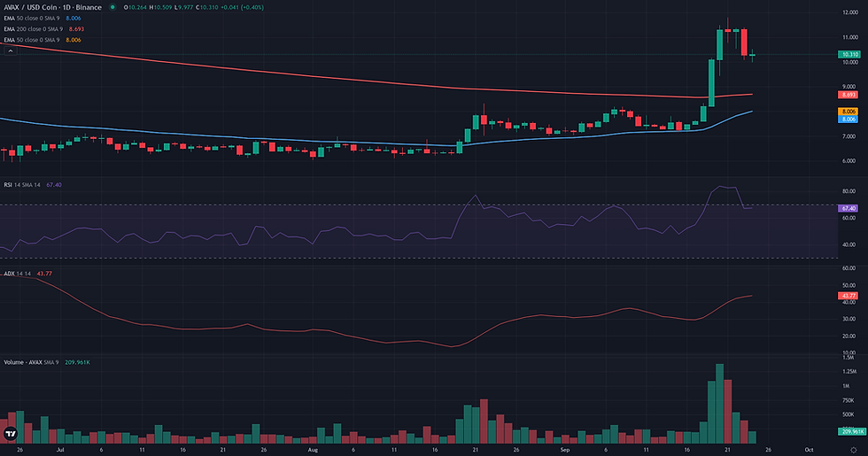Click the 11.000 price scale label

pyautogui.click(x=849, y=37)
